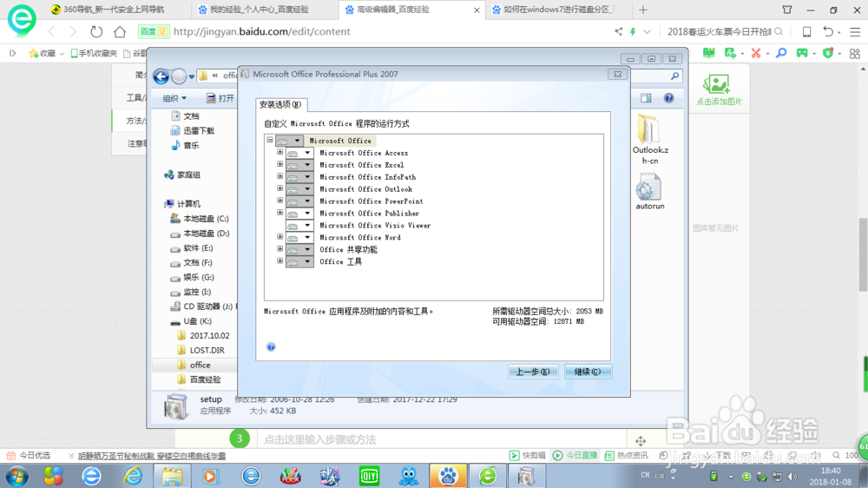Click the blue help icon in installer
Viewport: 868px width, 488px height.
271,346
